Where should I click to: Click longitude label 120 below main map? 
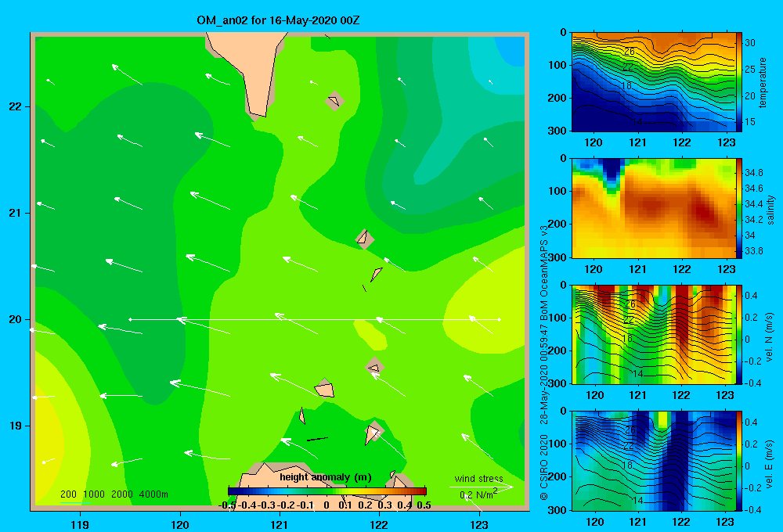[x=180, y=524]
